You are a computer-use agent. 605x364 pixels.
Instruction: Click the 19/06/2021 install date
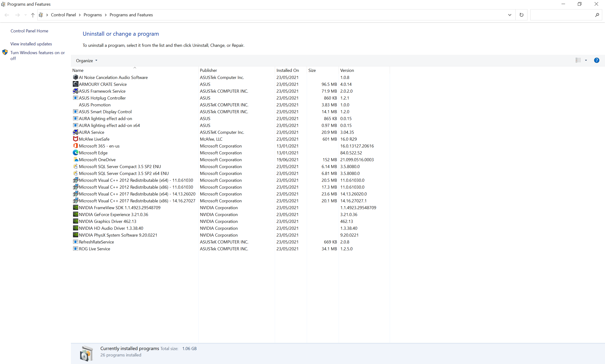(287, 160)
